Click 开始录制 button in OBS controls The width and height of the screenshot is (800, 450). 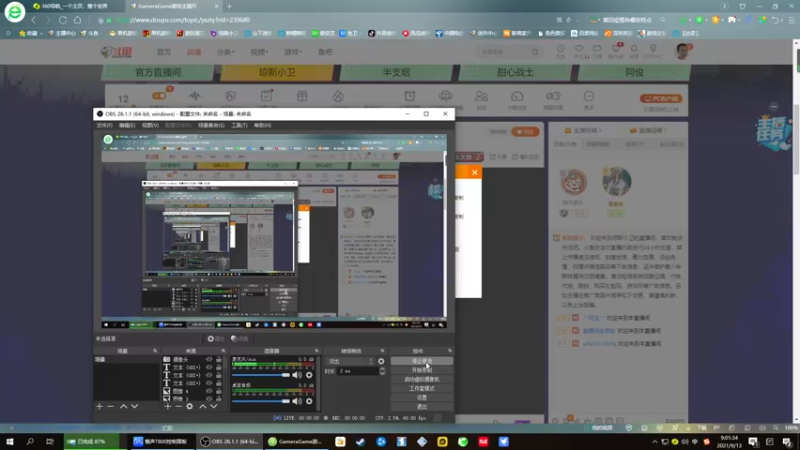pyautogui.click(x=421, y=370)
